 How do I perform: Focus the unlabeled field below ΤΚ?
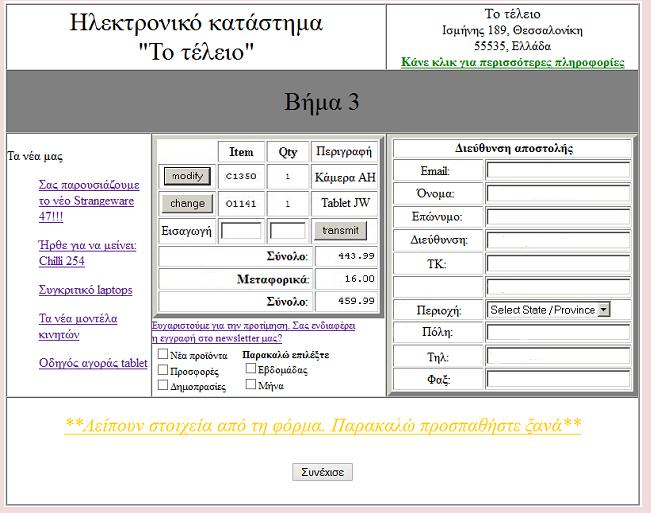pos(558,287)
